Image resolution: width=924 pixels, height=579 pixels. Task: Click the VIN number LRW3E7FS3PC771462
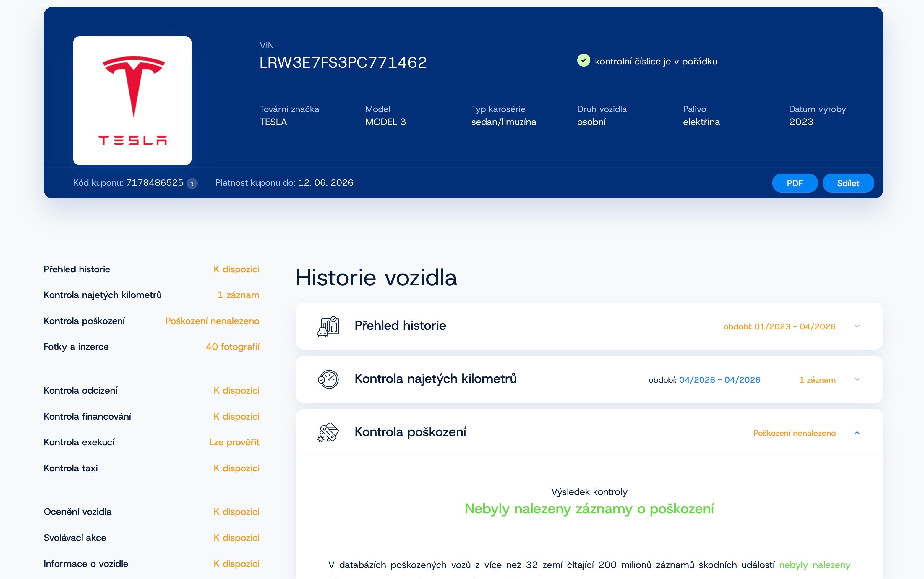click(x=343, y=62)
